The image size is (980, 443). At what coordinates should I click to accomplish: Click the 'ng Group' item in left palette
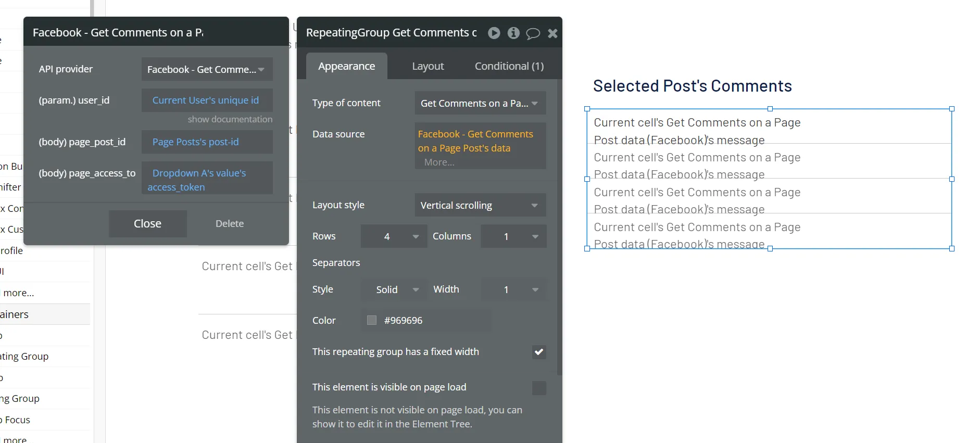point(20,399)
